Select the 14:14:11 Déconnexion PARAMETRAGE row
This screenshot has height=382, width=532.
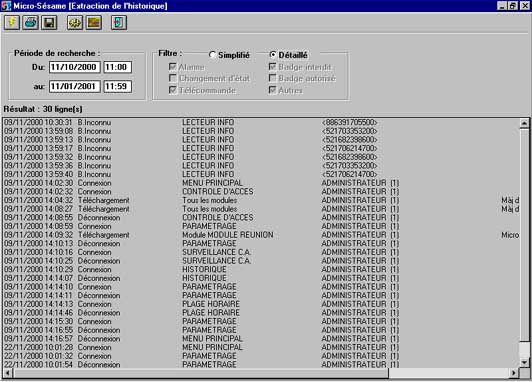(261, 295)
